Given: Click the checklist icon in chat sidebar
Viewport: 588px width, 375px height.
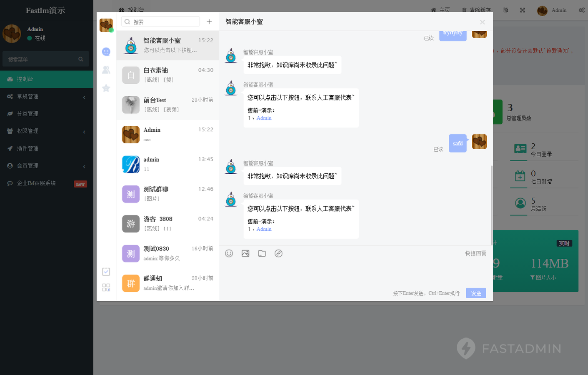Looking at the screenshot, I should pos(106,272).
